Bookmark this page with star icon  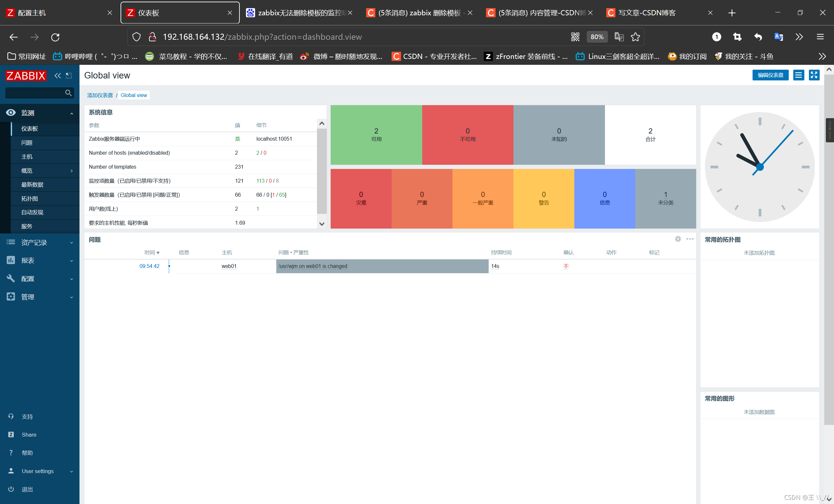click(635, 37)
